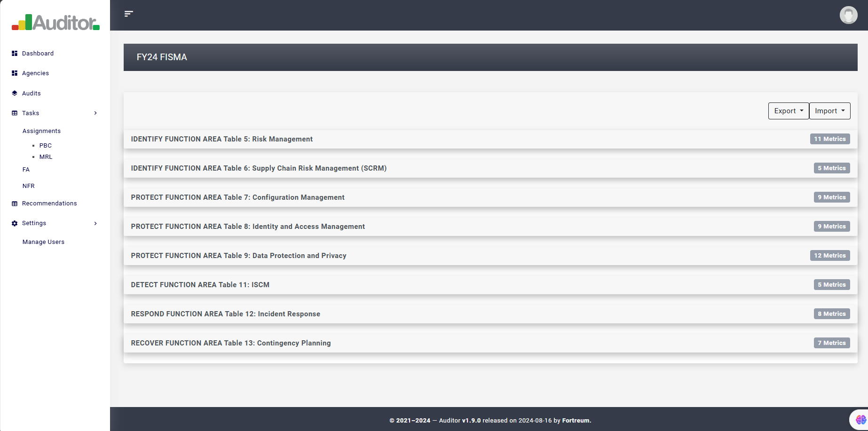Click the Dashboard grid icon
Viewport: 868px width, 431px height.
(x=15, y=54)
